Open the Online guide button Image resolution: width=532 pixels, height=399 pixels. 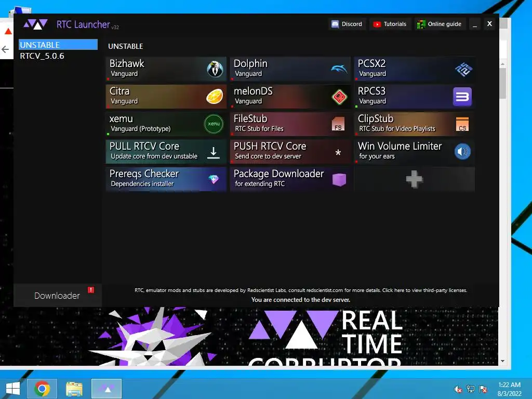tap(440, 24)
